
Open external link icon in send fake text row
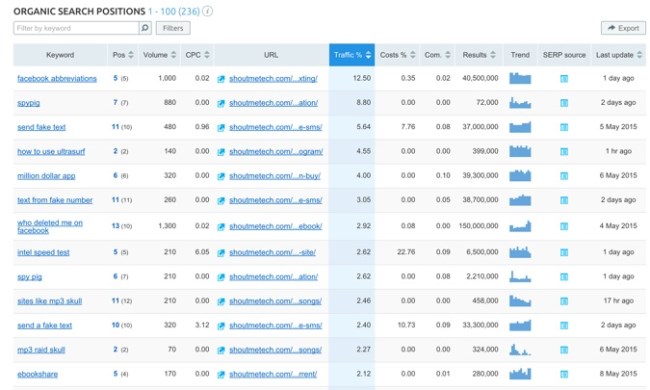(x=221, y=128)
